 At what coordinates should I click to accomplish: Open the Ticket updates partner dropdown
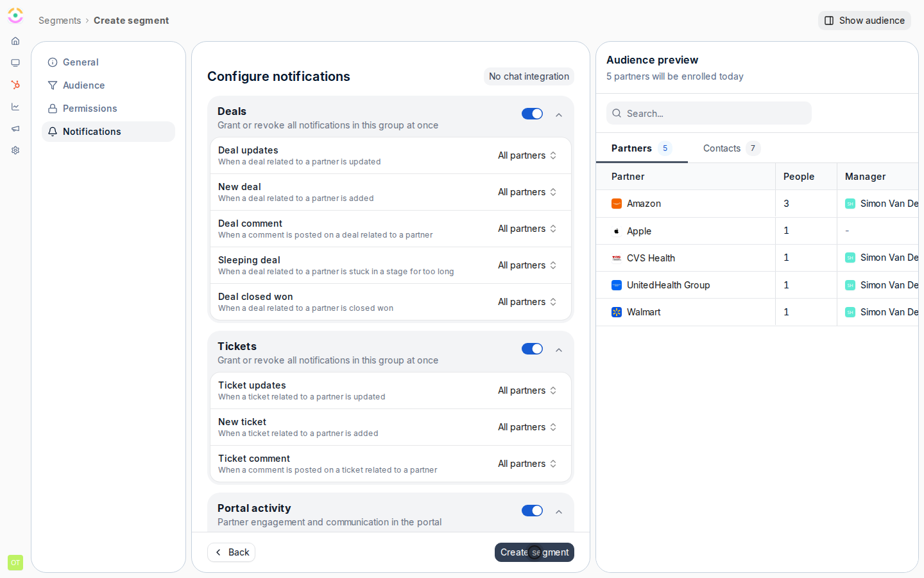point(527,390)
